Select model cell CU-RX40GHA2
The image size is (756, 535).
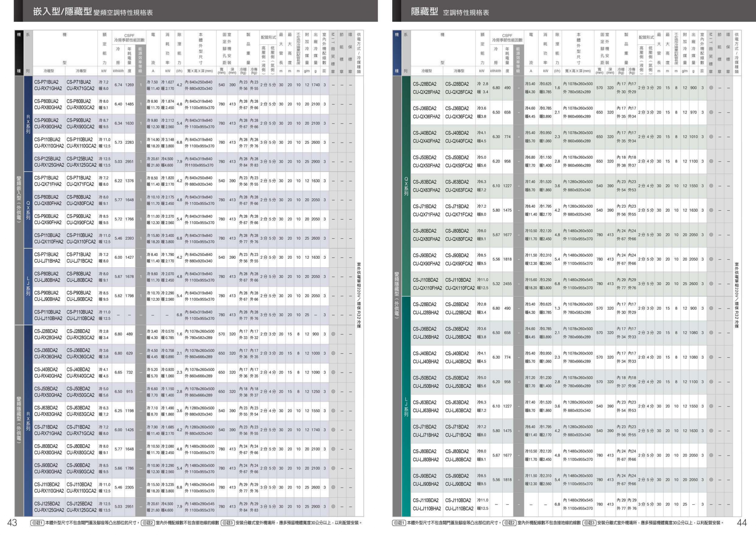(x=48, y=376)
